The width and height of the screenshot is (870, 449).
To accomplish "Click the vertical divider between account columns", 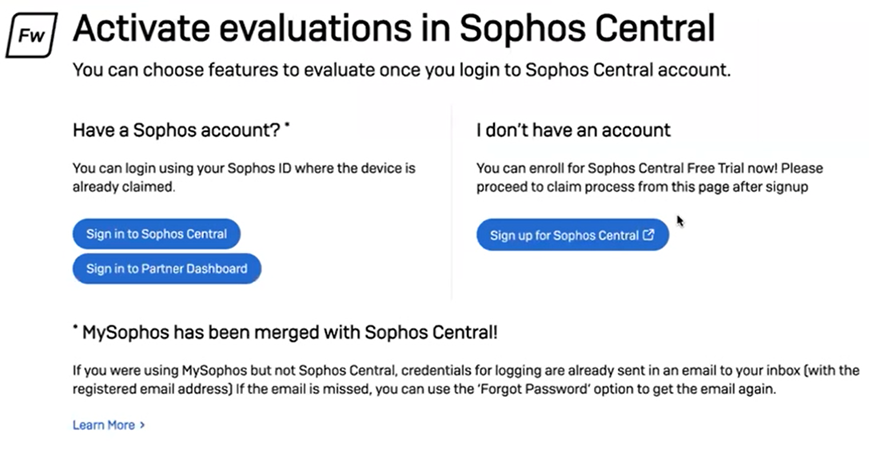I will click(452, 200).
